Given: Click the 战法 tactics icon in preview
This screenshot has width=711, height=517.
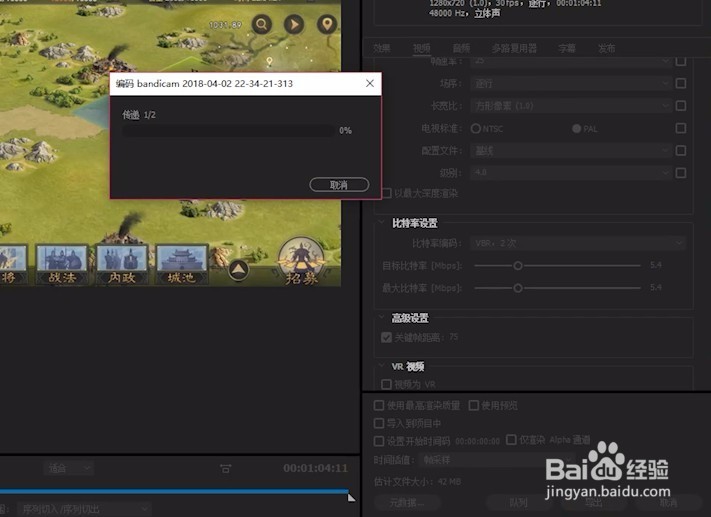Looking at the screenshot, I should pos(62,264).
